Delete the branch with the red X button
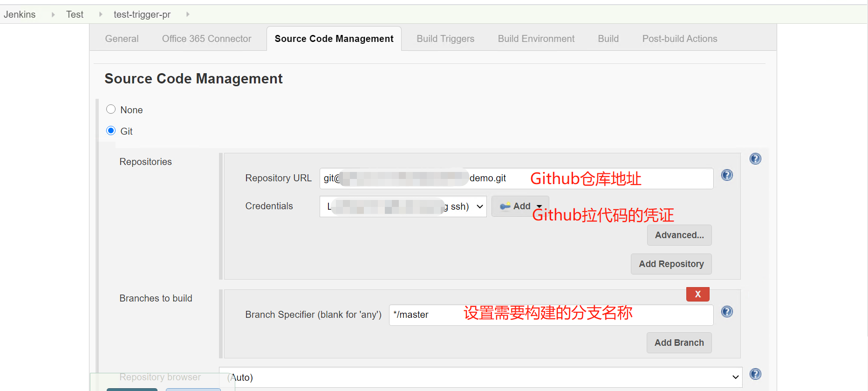Viewport: 868px width, 391px height. pyautogui.click(x=698, y=294)
